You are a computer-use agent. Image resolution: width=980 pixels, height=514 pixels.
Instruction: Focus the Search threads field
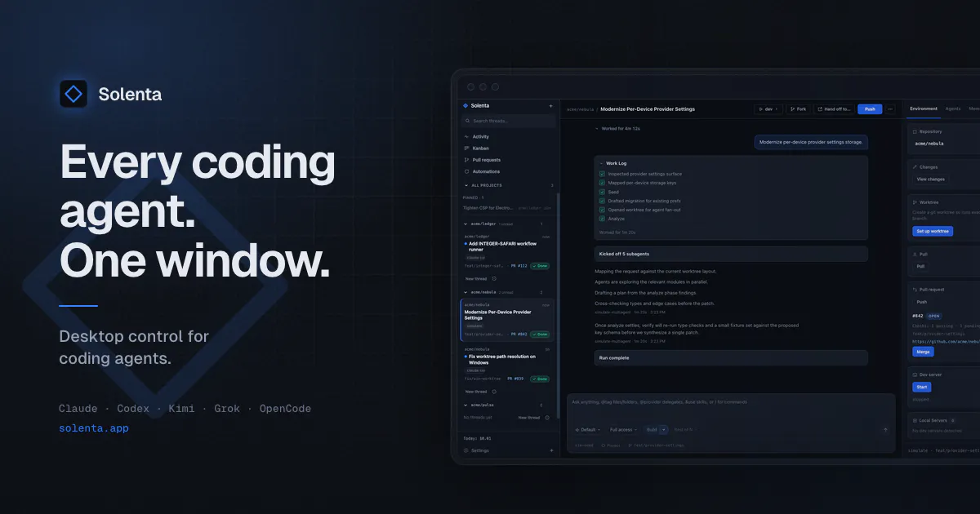pyautogui.click(x=510, y=121)
